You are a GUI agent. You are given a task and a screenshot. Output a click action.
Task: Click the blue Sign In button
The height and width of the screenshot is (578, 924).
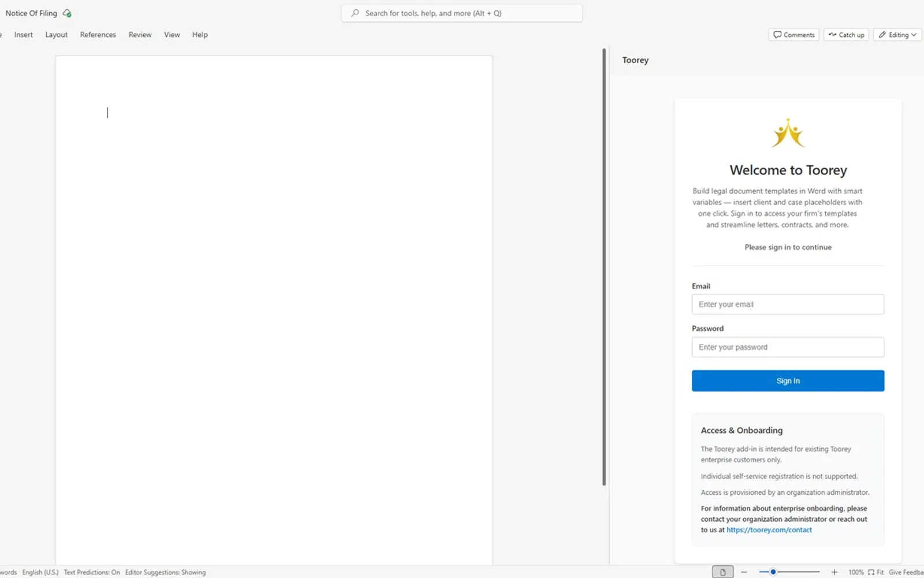click(x=788, y=381)
